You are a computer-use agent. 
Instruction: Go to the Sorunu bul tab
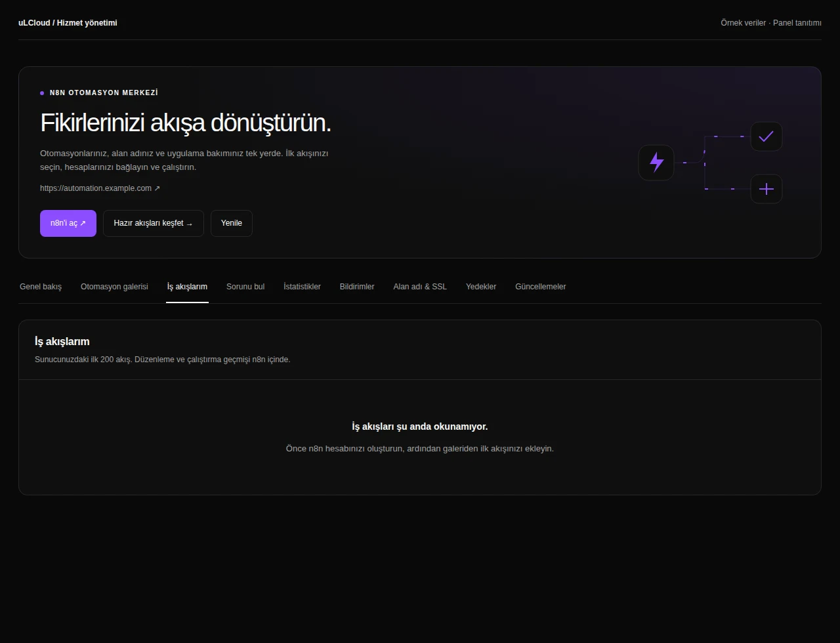(x=245, y=287)
